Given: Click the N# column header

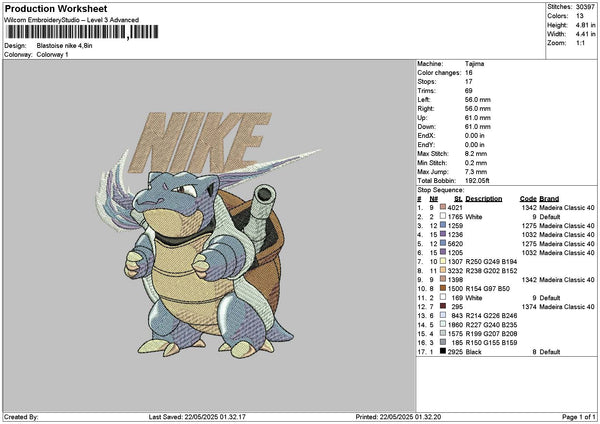Looking at the screenshot, I should coord(434,199).
